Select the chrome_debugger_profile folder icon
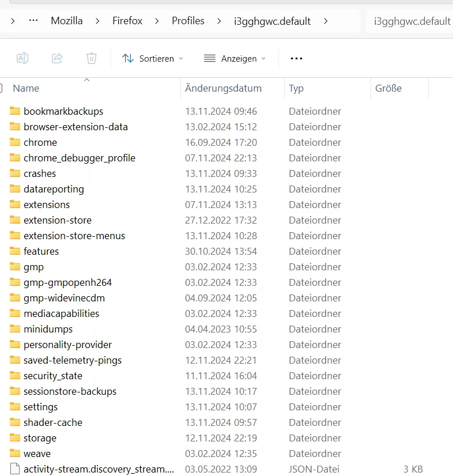The image size is (453, 476). pos(15,157)
